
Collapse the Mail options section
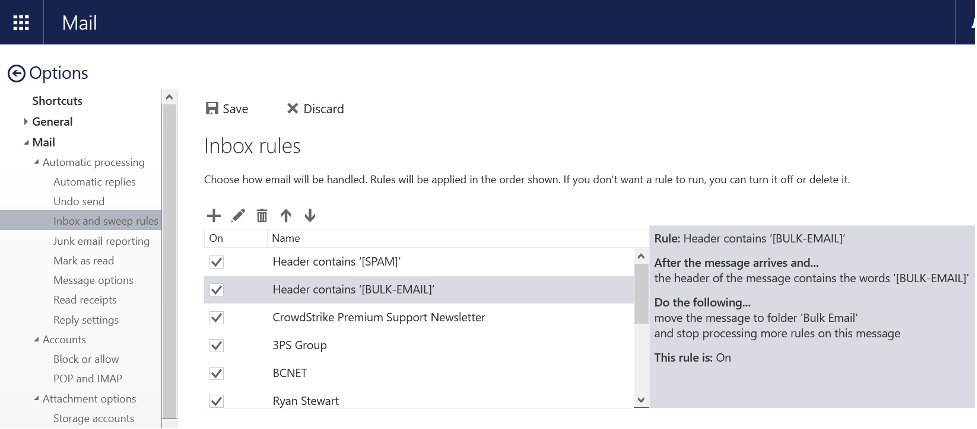click(x=26, y=143)
